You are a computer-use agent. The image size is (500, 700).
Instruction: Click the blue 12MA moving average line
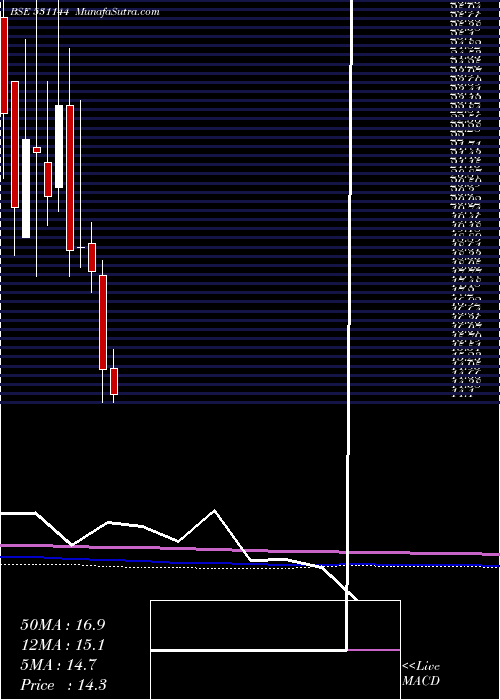250,562
